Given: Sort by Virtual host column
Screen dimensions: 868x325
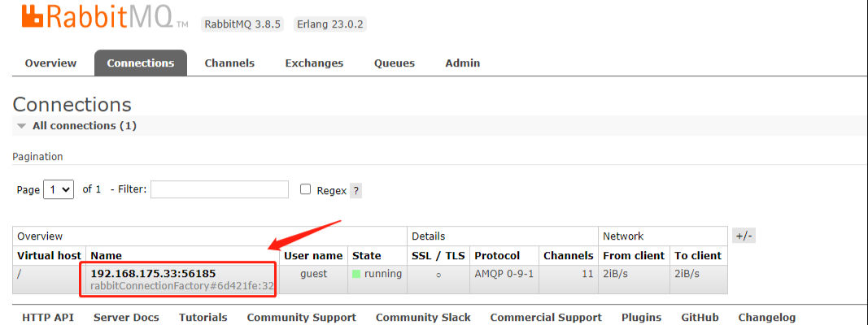Looking at the screenshot, I should pyautogui.click(x=50, y=256).
